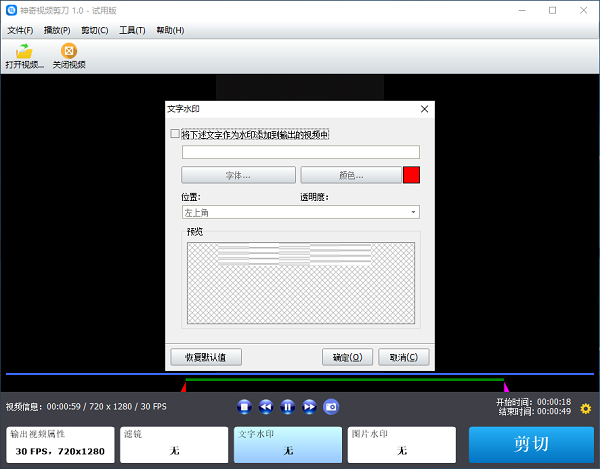This screenshot has width=600, height=469.
Task: Click the 恢复默认值 restore defaults button
Action: click(205, 357)
